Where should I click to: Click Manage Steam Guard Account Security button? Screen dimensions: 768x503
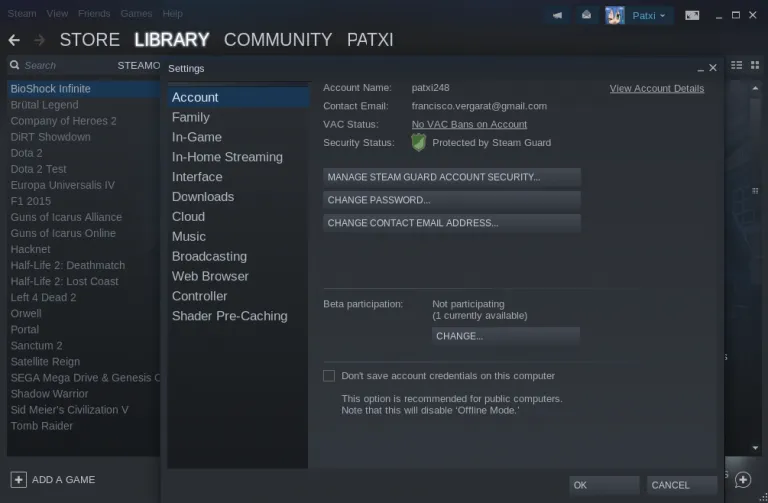click(x=451, y=177)
